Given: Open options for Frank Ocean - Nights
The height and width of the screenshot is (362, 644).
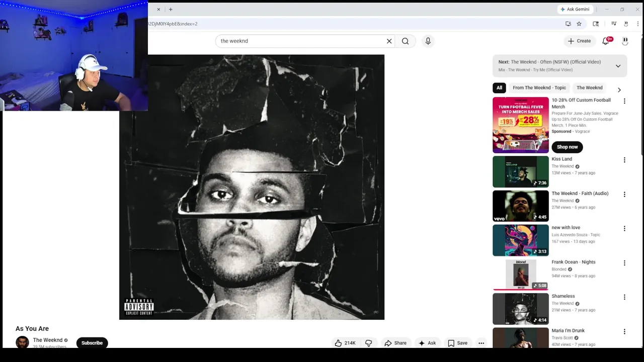Looking at the screenshot, I should point(624,263).
